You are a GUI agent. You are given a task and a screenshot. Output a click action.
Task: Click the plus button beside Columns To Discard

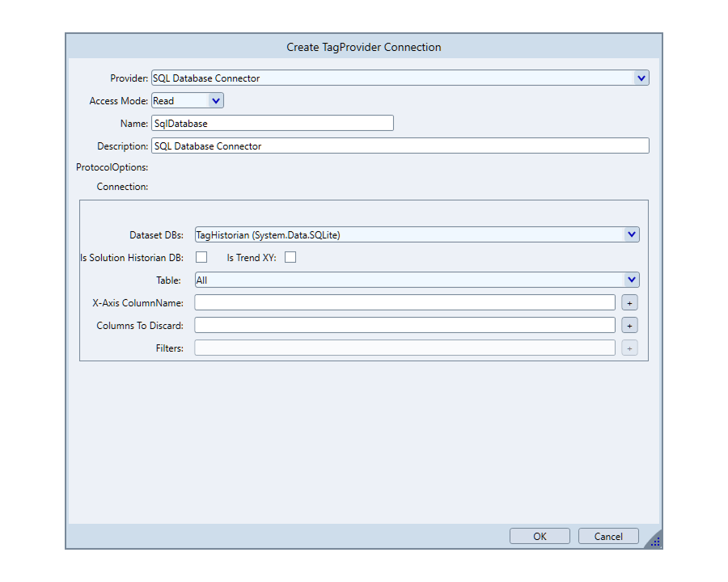click(x=630, y=326)
